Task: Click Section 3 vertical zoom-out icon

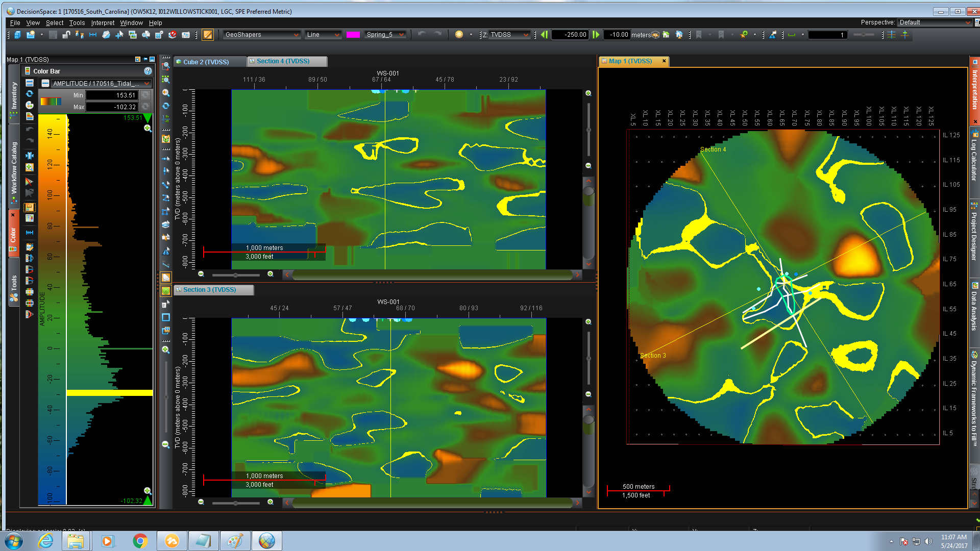Action: click(588, 394)
